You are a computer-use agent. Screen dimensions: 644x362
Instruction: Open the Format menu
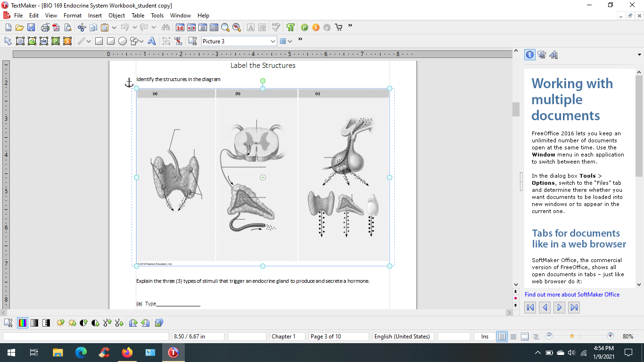tap(73, 16)
